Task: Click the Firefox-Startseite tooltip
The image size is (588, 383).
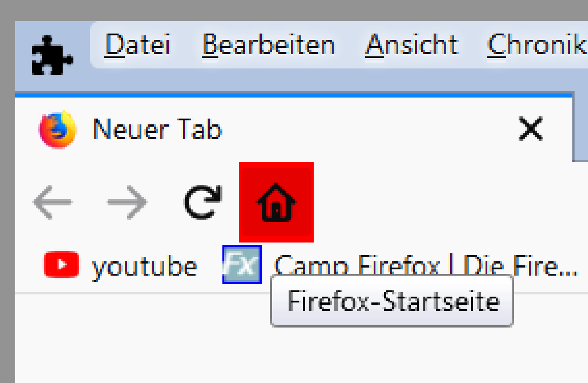Action: coord(392,301)
